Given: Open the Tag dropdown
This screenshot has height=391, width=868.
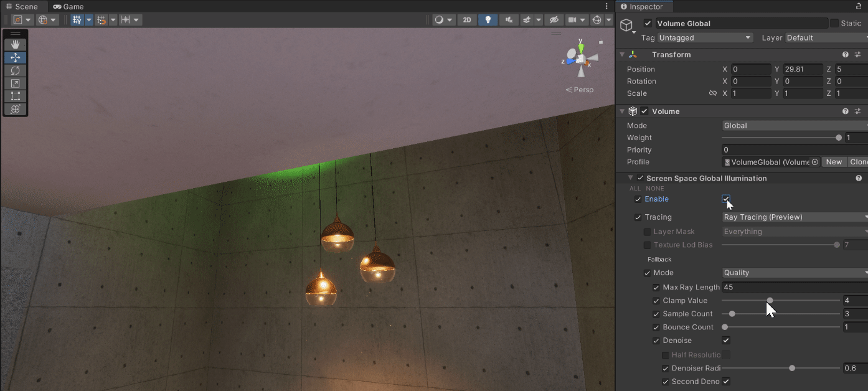Looking at the screenshot, I should pos(705,38).
